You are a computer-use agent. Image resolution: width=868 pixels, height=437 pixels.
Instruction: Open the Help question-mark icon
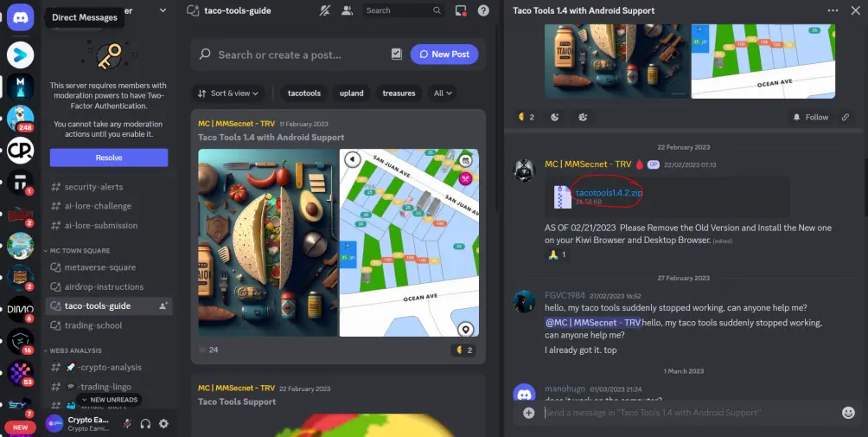pos(483,10)
